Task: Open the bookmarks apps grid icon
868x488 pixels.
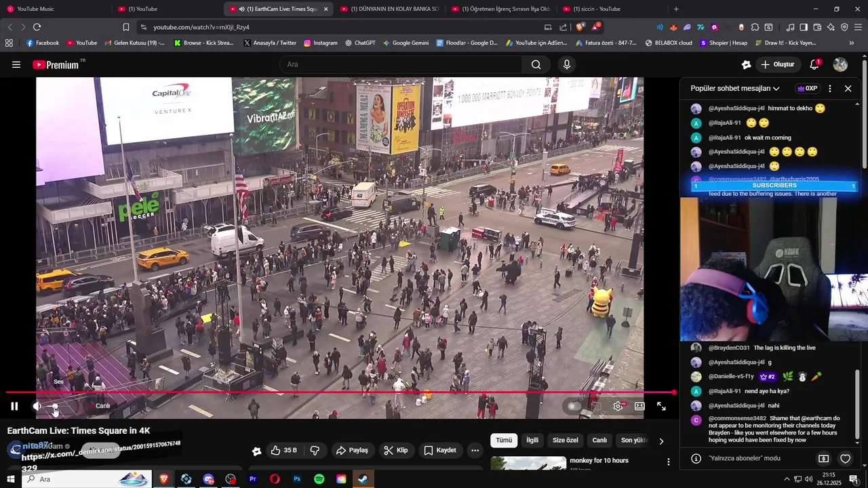Action: [9, 43]
